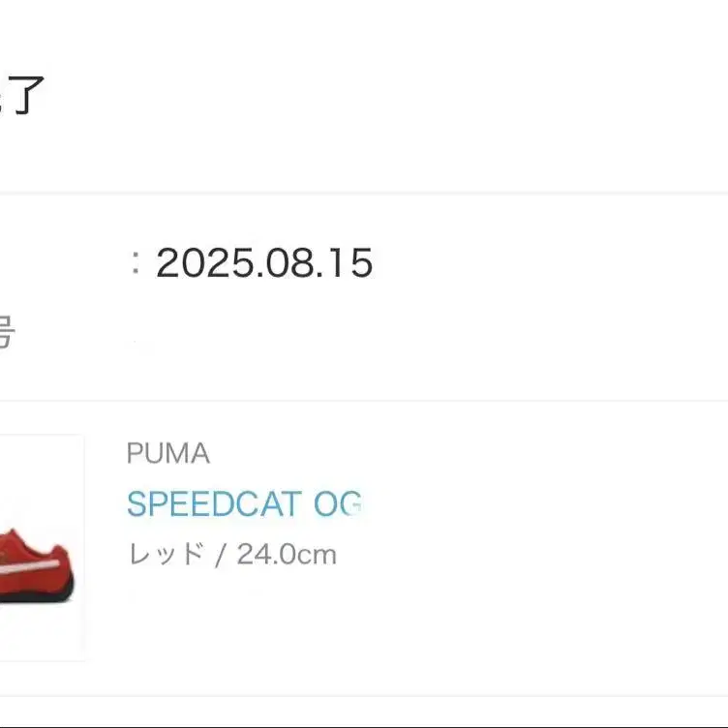The image size is (728, 728).
Task: Click the OG part of product title
Action: 337,503
